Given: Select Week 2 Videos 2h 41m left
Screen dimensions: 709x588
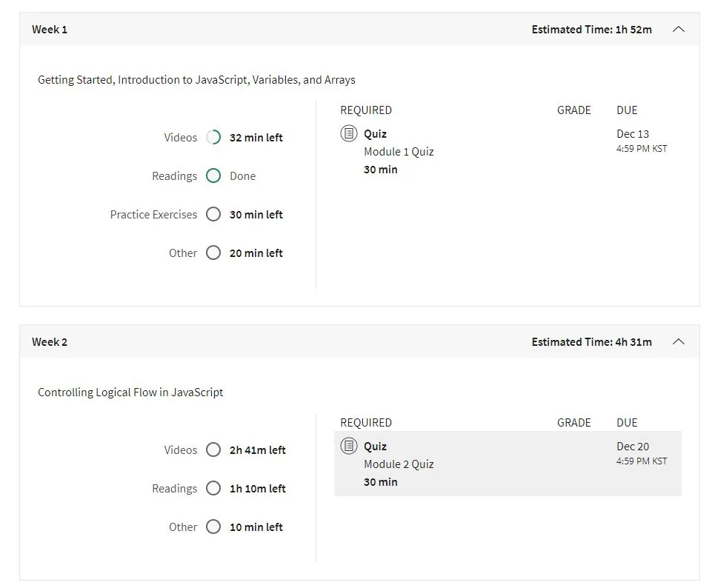Looking at the screenshot, I should [257, 450].
